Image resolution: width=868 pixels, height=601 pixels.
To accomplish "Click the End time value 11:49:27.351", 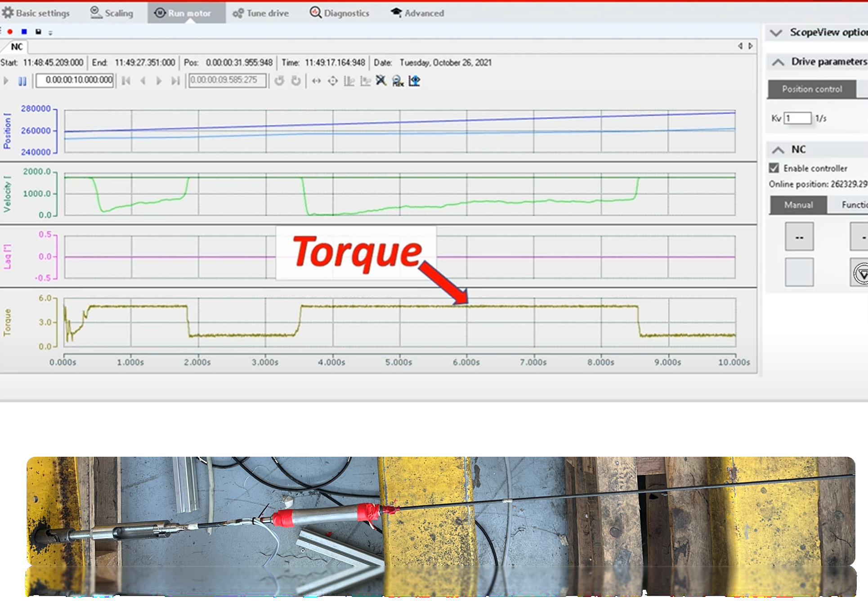I will (x=145, y=62).
